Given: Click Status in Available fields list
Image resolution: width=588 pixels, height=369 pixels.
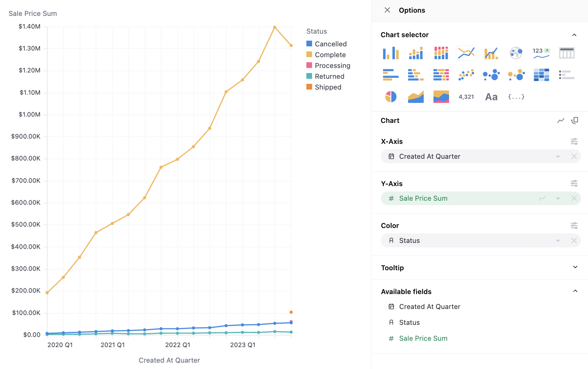Looking at the screenshot, I should point(409,322).
